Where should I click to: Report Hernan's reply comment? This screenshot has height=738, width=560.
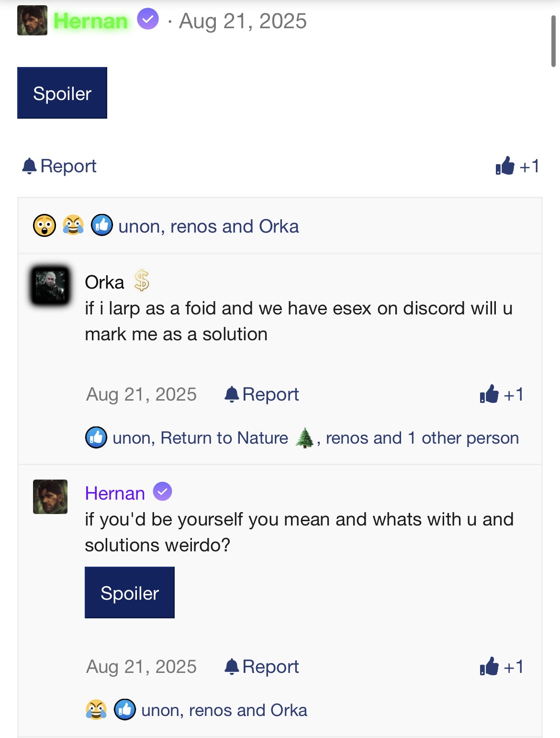pyautogui.click(x=262, y=667)
